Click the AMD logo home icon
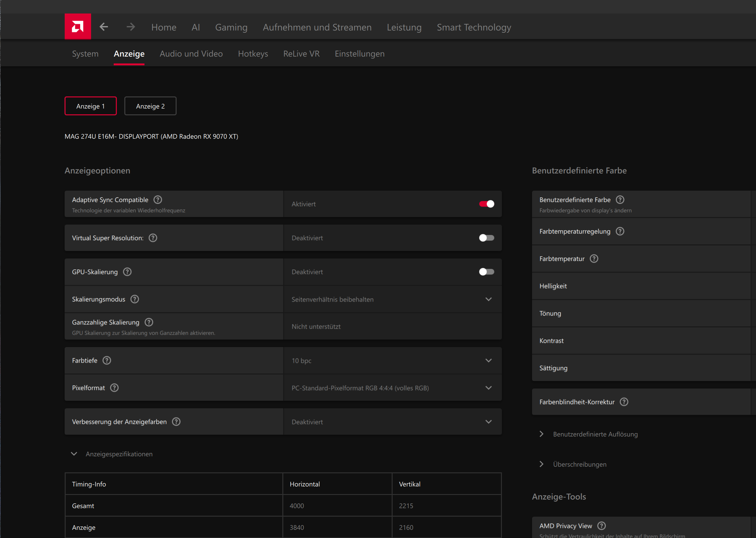This screenshot has width=756, height=538. click(78, 26)
